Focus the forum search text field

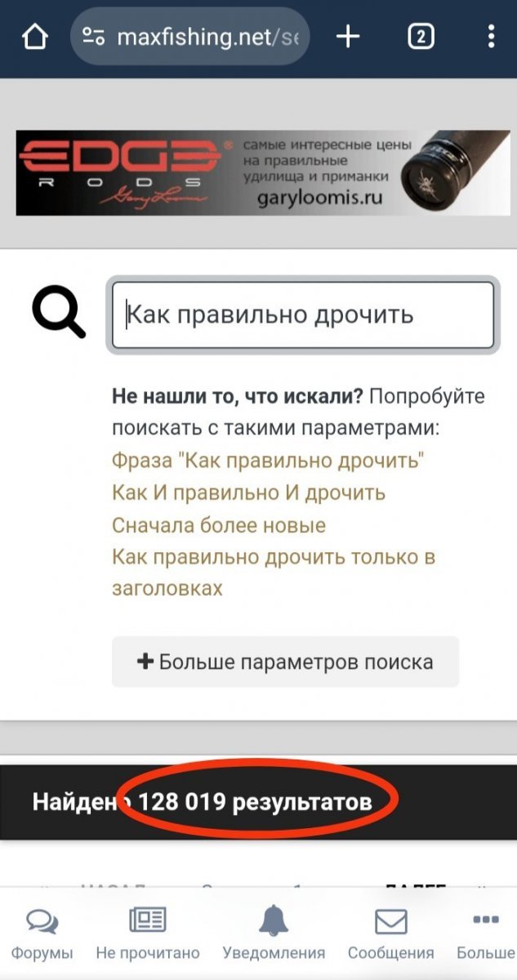303,315
